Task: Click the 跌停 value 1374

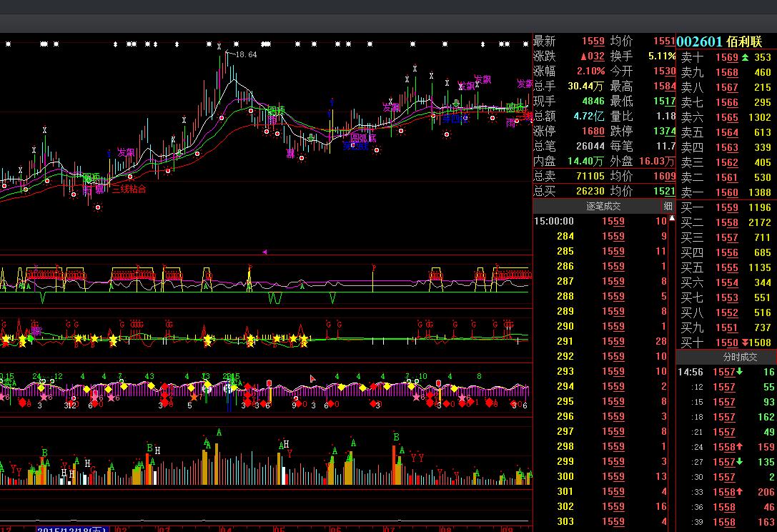Action: 665,132
